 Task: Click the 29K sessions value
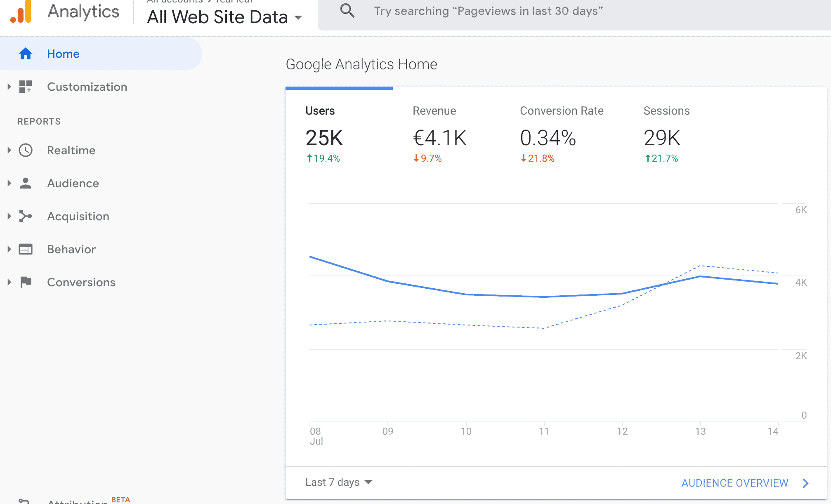click(662, 138)
